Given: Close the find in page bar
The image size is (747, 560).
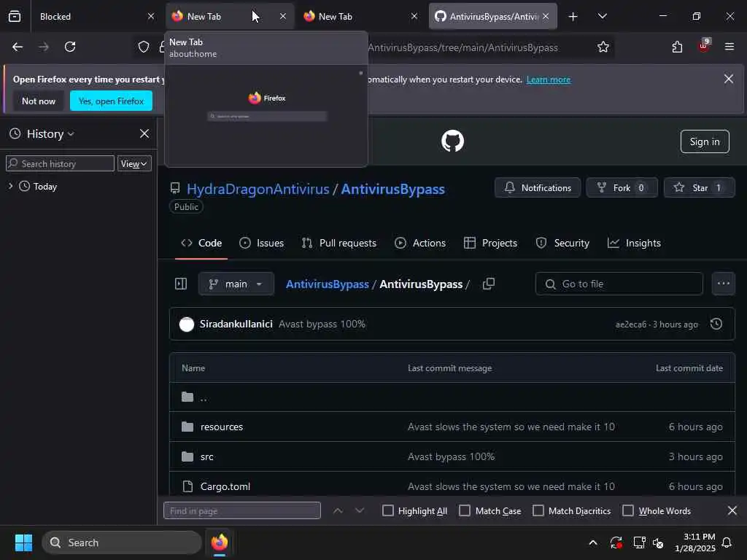Looking at the screenshot, I should [x=732, y=510].
